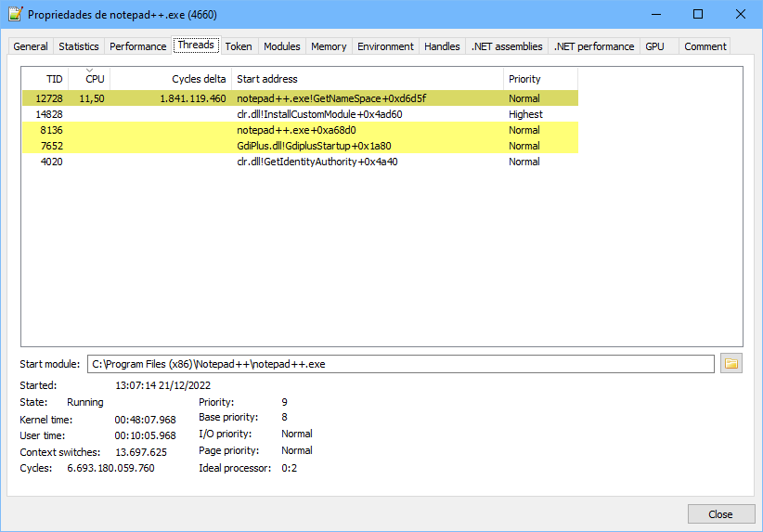
Task: View the Environment tab
Action: (x=385, y=46)
